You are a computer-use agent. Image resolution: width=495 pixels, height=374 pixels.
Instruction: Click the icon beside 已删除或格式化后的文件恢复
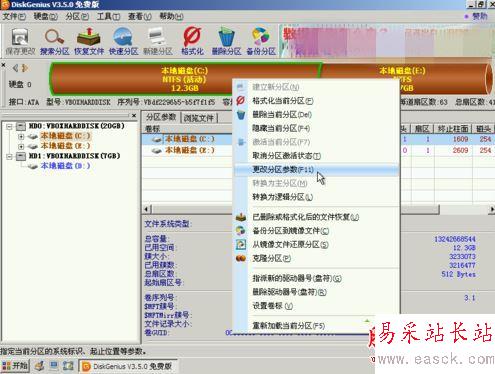click(241, 217)
